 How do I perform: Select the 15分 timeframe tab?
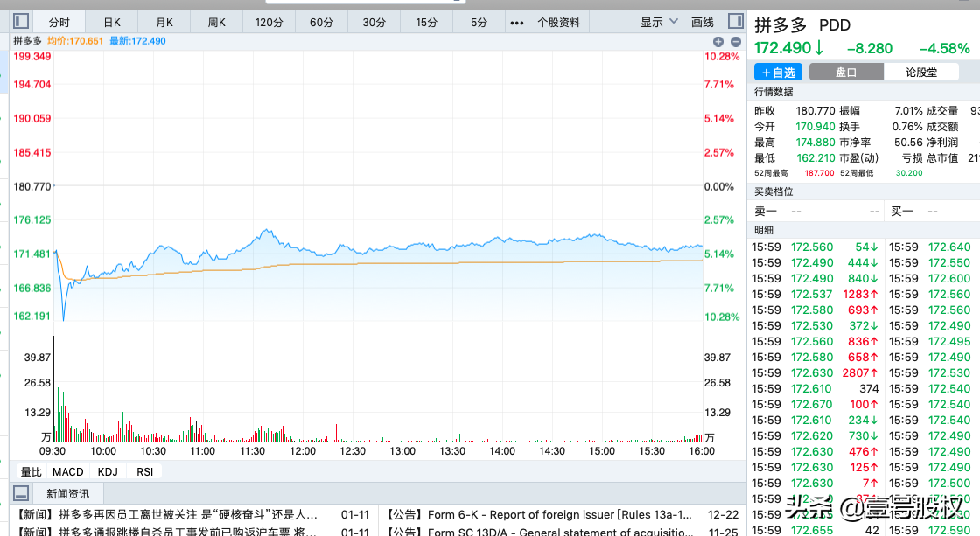click(x=426, y=23)
